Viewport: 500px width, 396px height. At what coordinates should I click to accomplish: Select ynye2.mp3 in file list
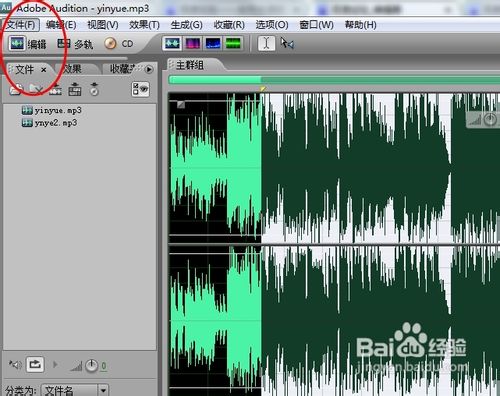pos(49,123)
